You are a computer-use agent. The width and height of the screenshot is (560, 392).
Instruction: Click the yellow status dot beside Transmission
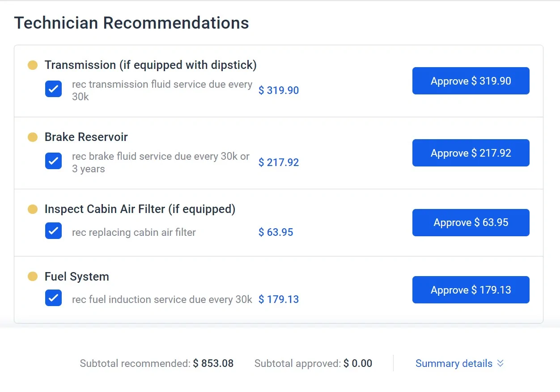[33, 65]
